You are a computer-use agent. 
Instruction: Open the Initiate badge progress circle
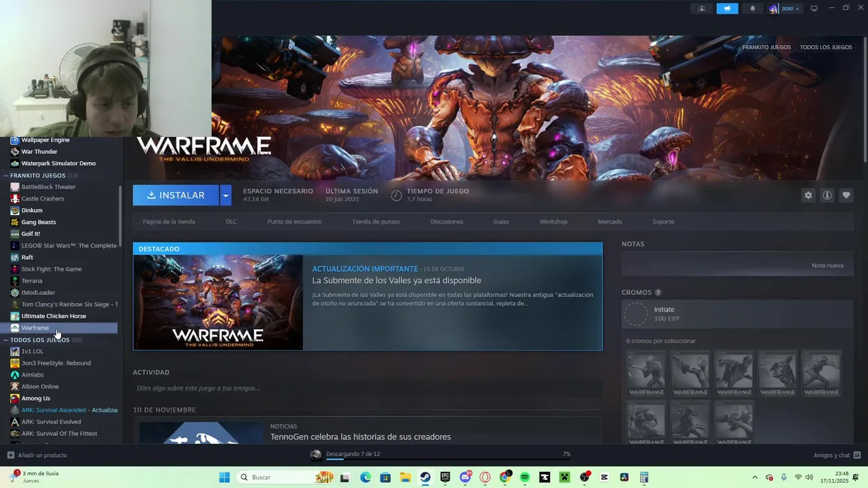click(x=636, y=314)
